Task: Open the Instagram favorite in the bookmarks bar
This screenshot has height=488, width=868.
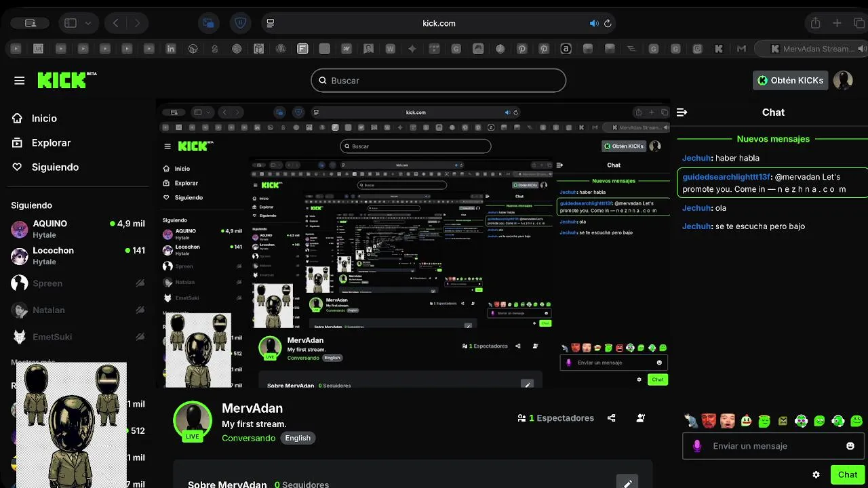Action: coord(697,49)
